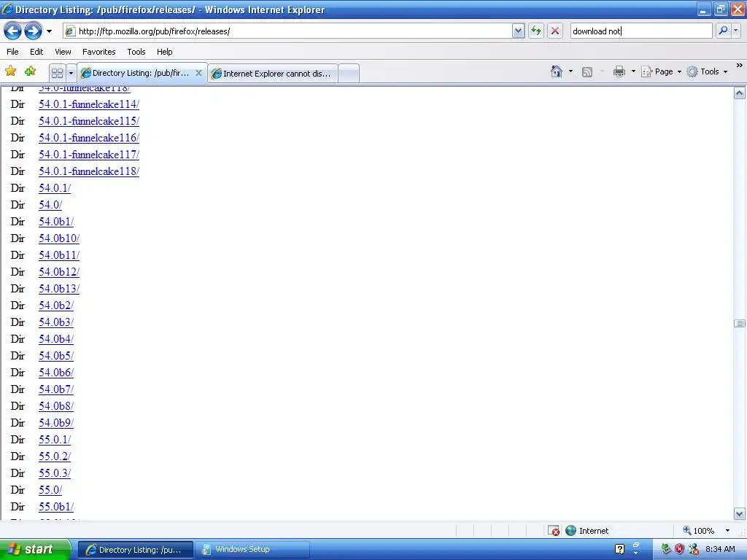Open the Windows start button
The image size is (747, 560).
(x=35, y=549)
